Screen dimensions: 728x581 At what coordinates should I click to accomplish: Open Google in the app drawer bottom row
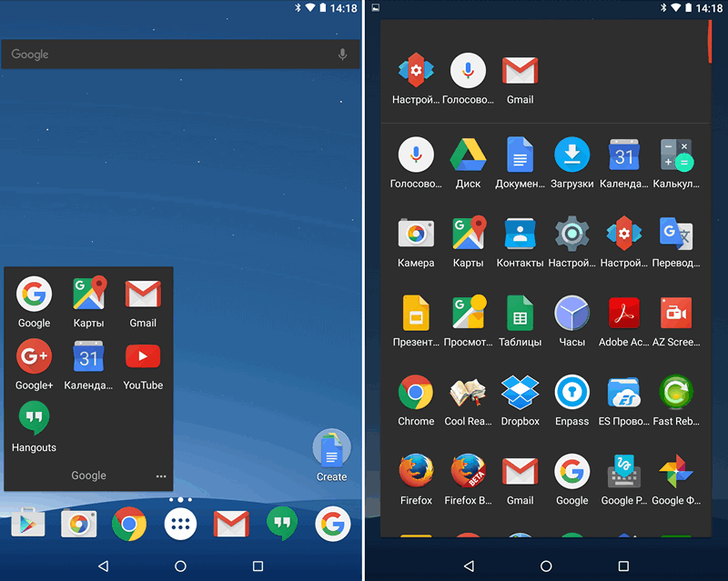point(572,471)
